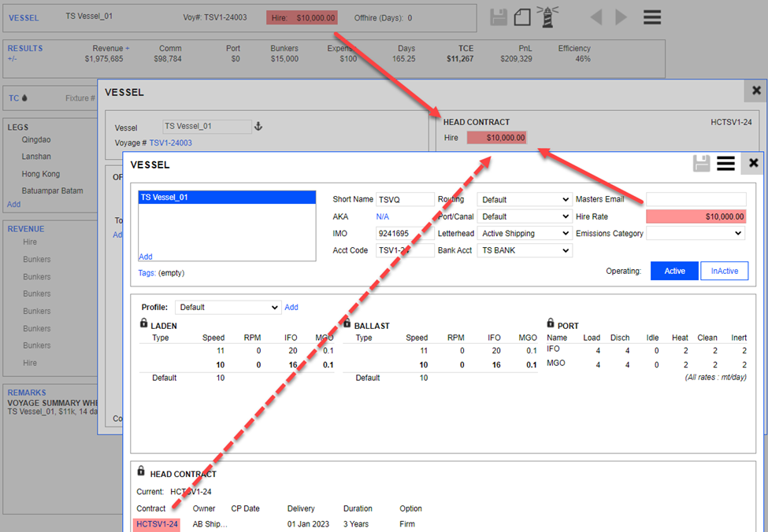Expand the Routing dropdown
Image resolution: width=768 pixels, height=532 pixels.
pos(524,200)
